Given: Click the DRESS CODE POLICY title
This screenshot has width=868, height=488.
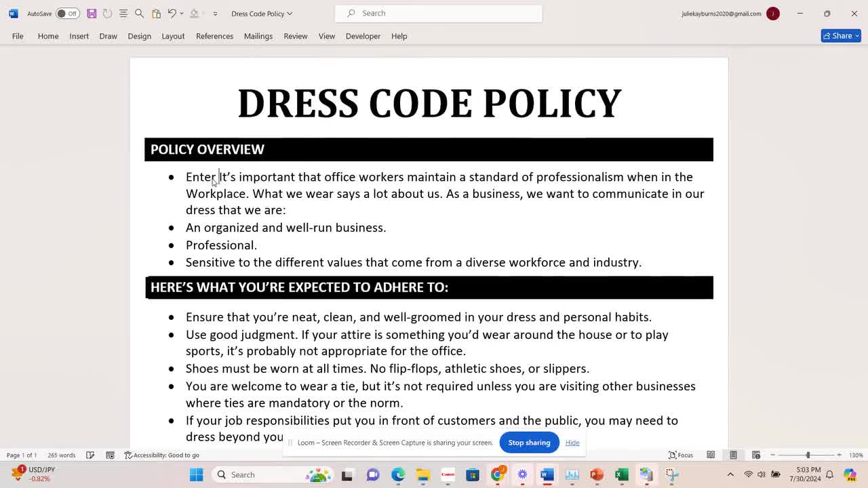Looking at the screenshot, I should 429,103.
